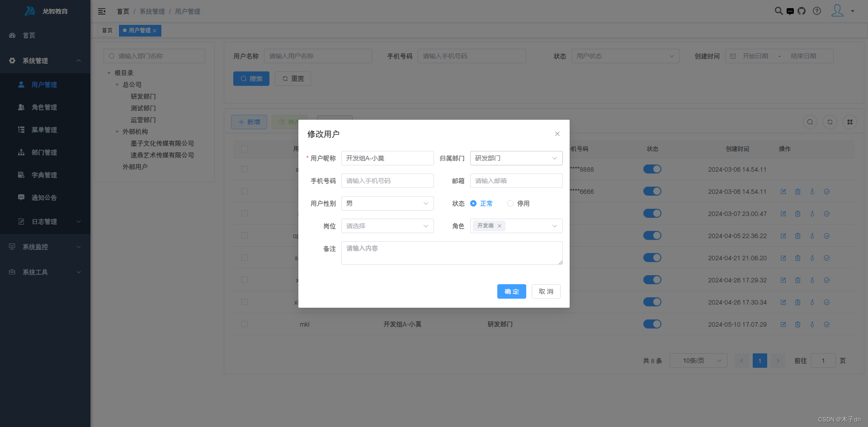Click the 取消 button in dialog
The width and height of the screenshot is (868, 427).
pyautogui.click(x=546, y=291)
